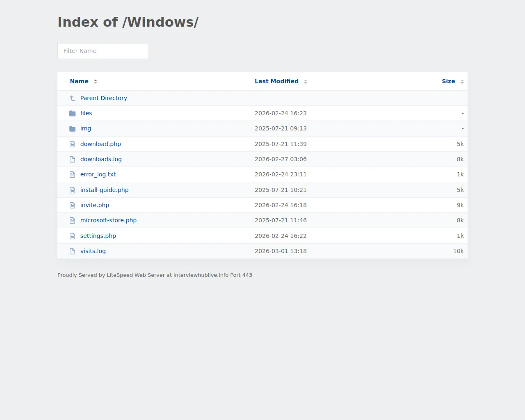Focus the Filter Name input field

click(x=103, y=51)
